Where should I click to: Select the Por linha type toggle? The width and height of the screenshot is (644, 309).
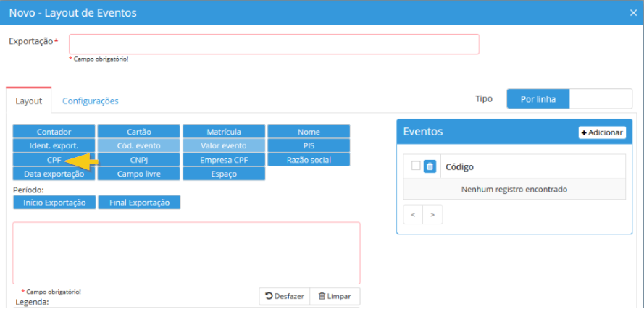pos(538,99)
